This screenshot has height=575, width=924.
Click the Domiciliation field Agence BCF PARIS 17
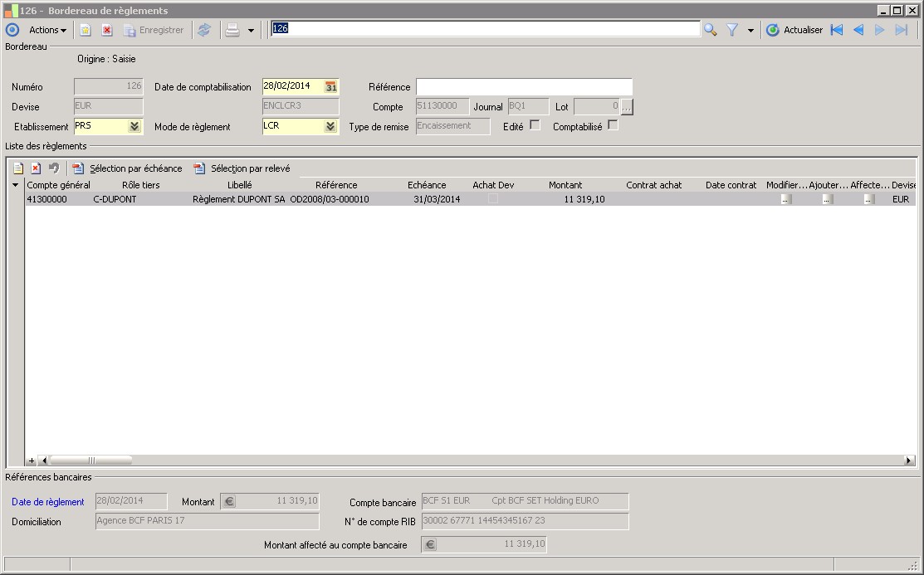pyautogui.click(x=208, y=521)
